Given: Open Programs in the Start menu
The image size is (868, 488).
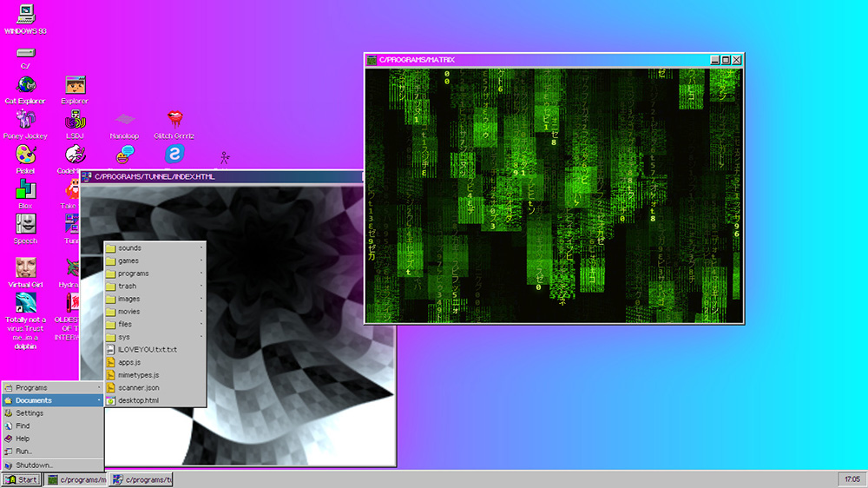Looking at the screenshot, I should (x=53, y=388).
